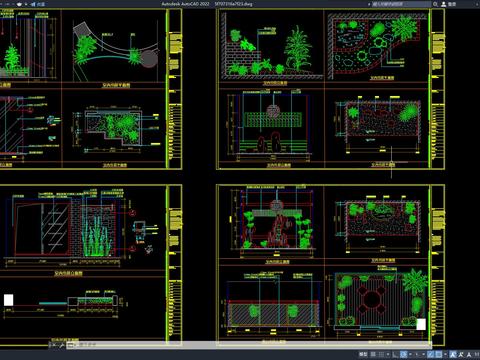This screenshot has width=480, height=360.
Task: Toggle the drawing grid display in status bar
Action: click(x=373, y=354)
